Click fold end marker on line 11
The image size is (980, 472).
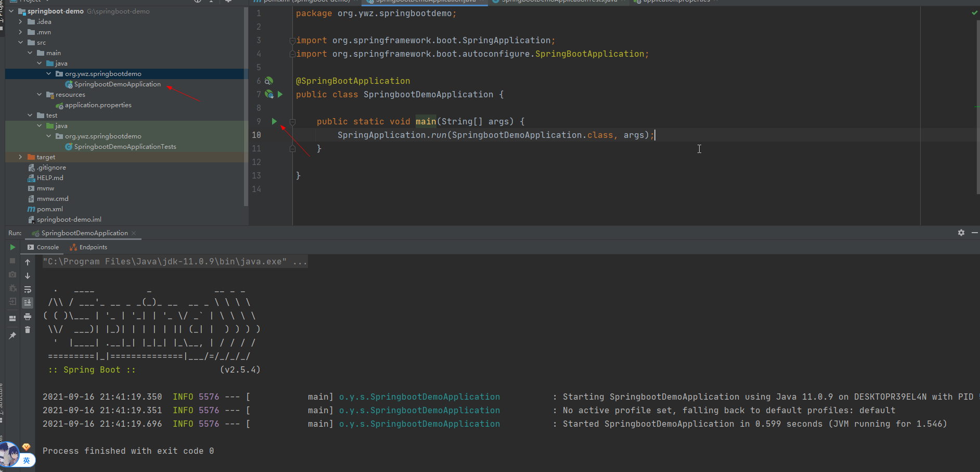pyautogui.click(x=292, y=149)
